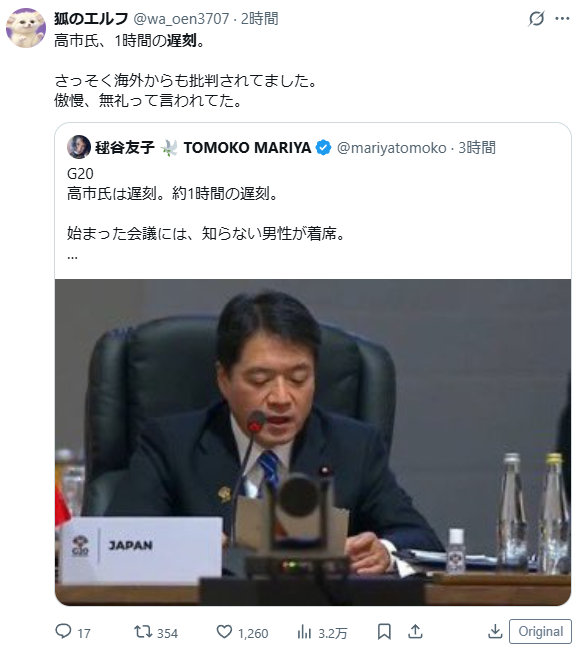Open the share icon in the action bar
576x655 pixels.
coord(415,632)
